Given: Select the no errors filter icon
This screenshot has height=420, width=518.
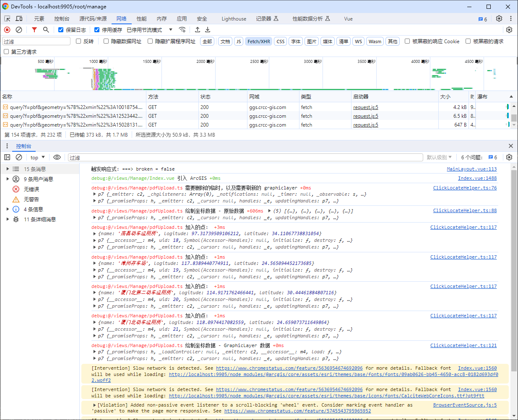Looking at the screenshot, I should coord(16,189).
